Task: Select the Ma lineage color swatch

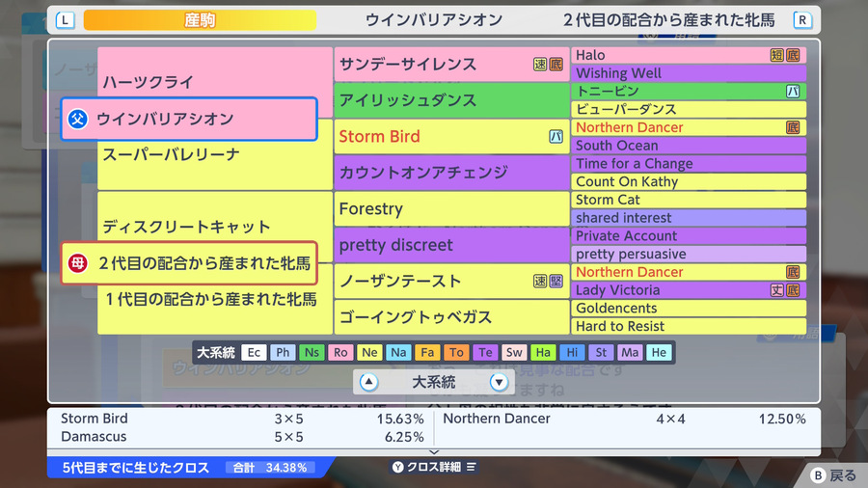Action: (x=630, y=352)
